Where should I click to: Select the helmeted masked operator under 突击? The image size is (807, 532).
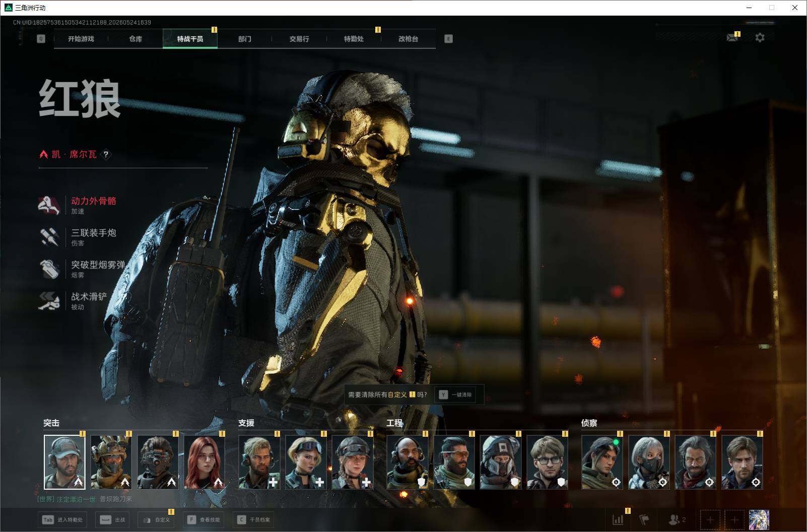(x=111, y=462)
